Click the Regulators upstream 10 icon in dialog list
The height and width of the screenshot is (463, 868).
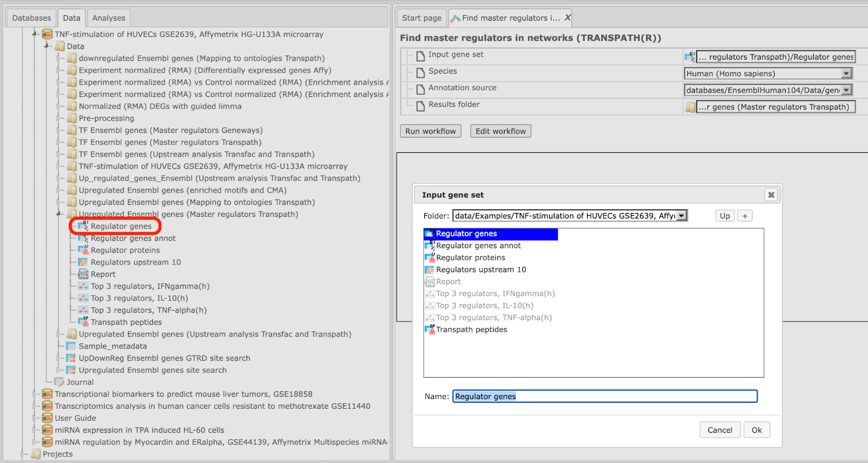pyautogui.click(x=429, y=269)
